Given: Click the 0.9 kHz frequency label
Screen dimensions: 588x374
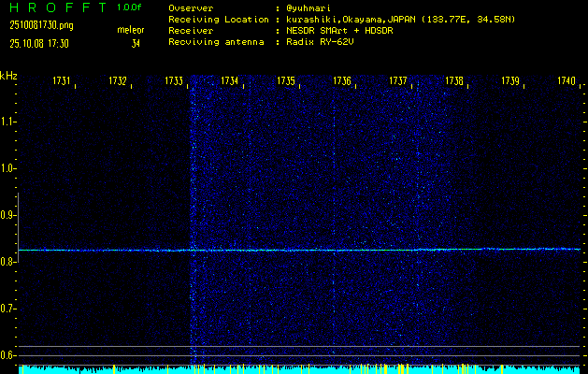Looking at the screenshot, I should 7,215.
